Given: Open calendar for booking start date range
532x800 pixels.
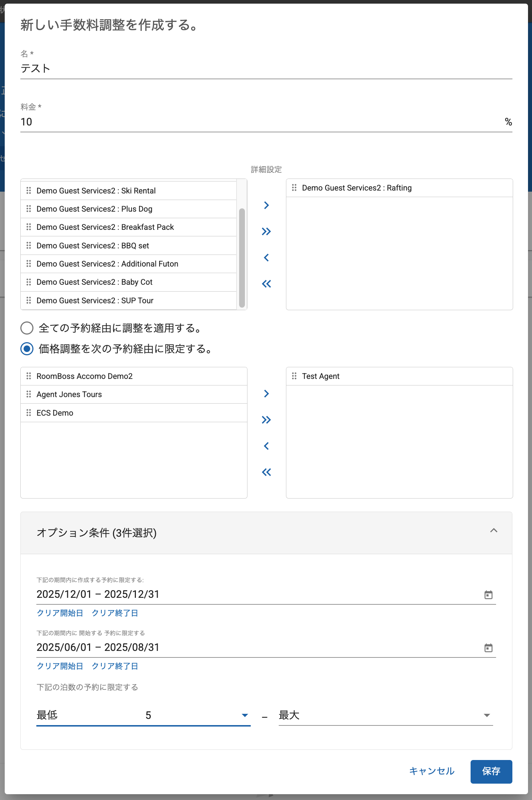Looking at the screenshot, I should click(488, 648).
